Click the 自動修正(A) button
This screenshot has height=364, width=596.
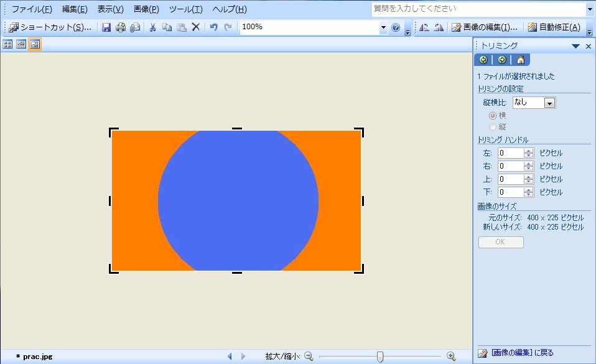[554, 27]
